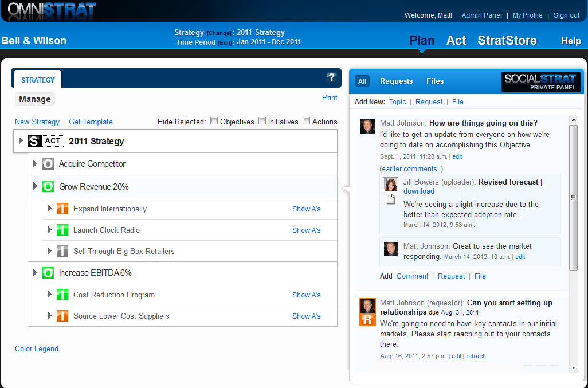
Task: Open the StratStore navigation tab
Action: click(x=507, y=40)
